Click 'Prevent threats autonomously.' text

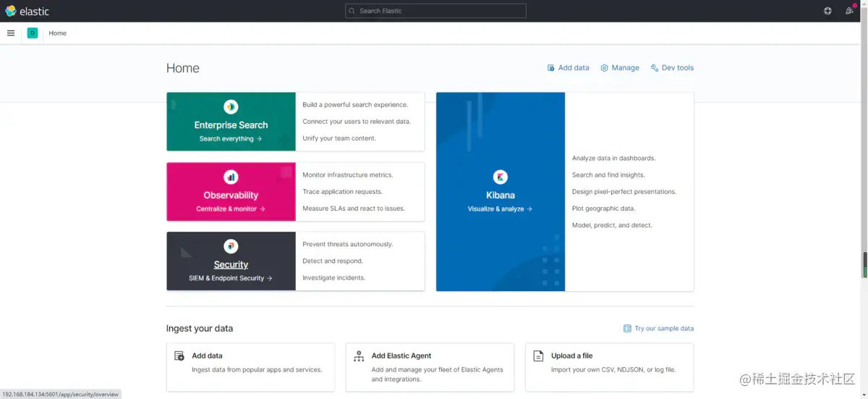(x=348, y=245)
